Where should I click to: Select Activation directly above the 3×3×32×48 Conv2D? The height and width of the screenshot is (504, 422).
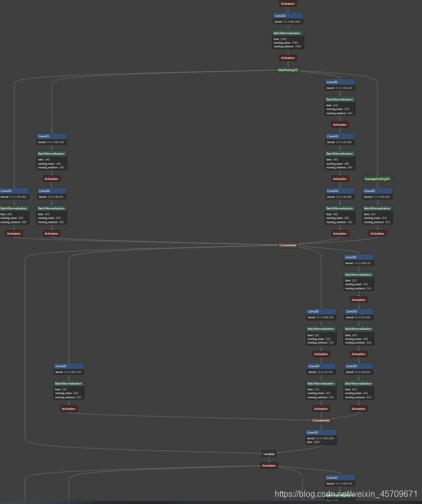[x=359, y=299]
